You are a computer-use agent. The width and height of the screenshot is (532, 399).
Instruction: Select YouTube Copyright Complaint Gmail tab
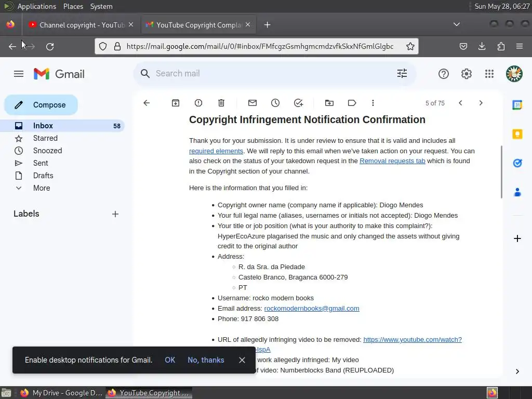(199, 25)
